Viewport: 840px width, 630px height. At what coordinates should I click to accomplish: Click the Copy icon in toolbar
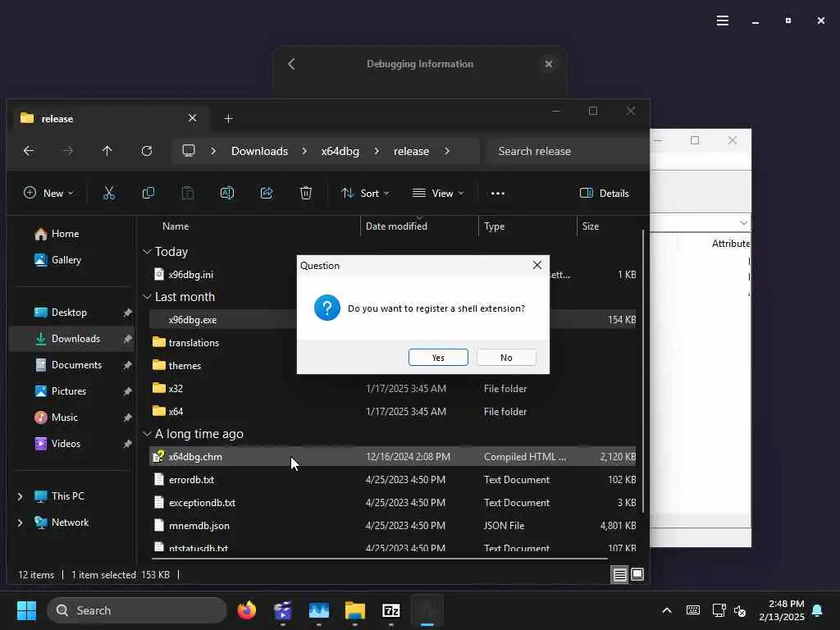[x=148, y=193]
